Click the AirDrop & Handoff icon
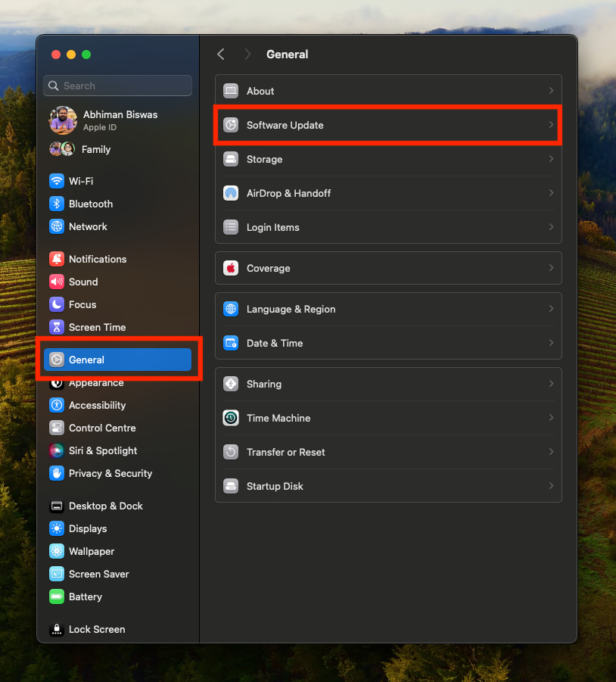This screenshot has height=682, width=616. pos(231,193)
